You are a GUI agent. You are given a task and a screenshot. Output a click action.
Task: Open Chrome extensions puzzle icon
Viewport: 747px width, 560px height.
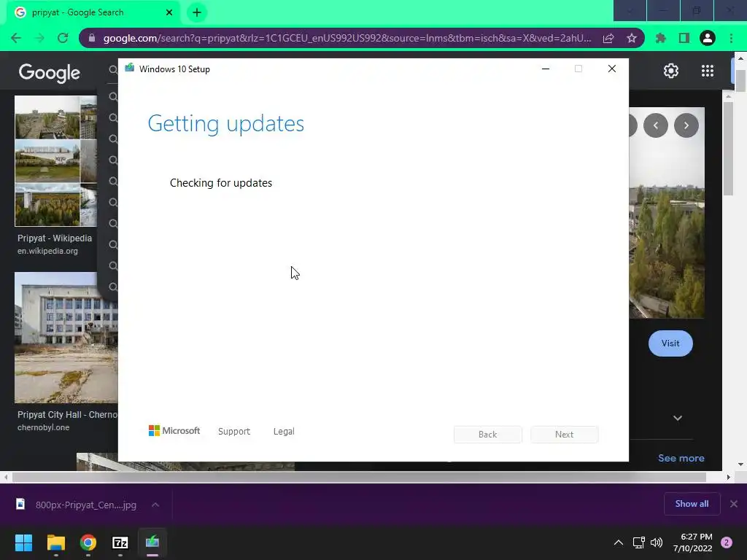click(x=661, y=38)
